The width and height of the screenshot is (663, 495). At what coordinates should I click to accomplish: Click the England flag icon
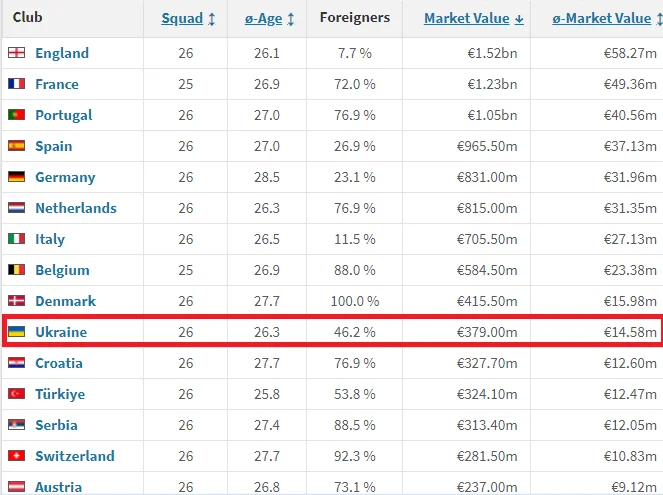(x=16, y=53)
